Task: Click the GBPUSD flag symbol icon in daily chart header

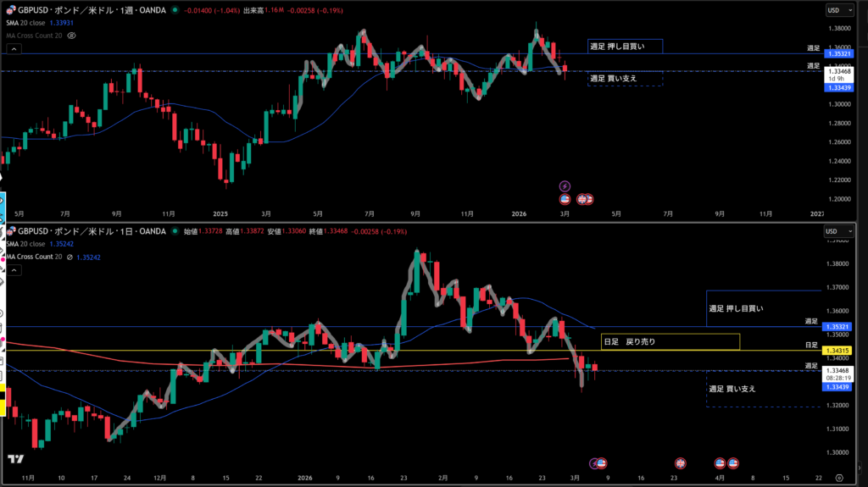Action: (x=11, y=231)
